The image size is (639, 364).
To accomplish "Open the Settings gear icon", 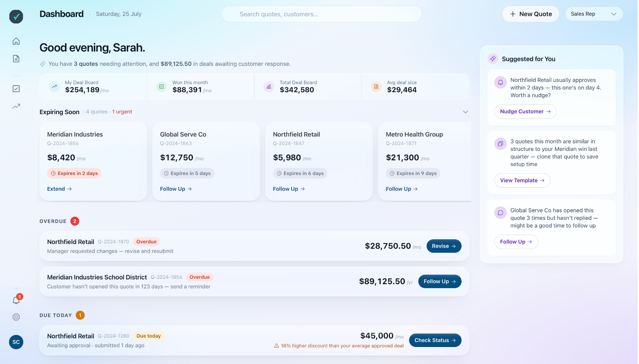I will [x=16, y=317].
